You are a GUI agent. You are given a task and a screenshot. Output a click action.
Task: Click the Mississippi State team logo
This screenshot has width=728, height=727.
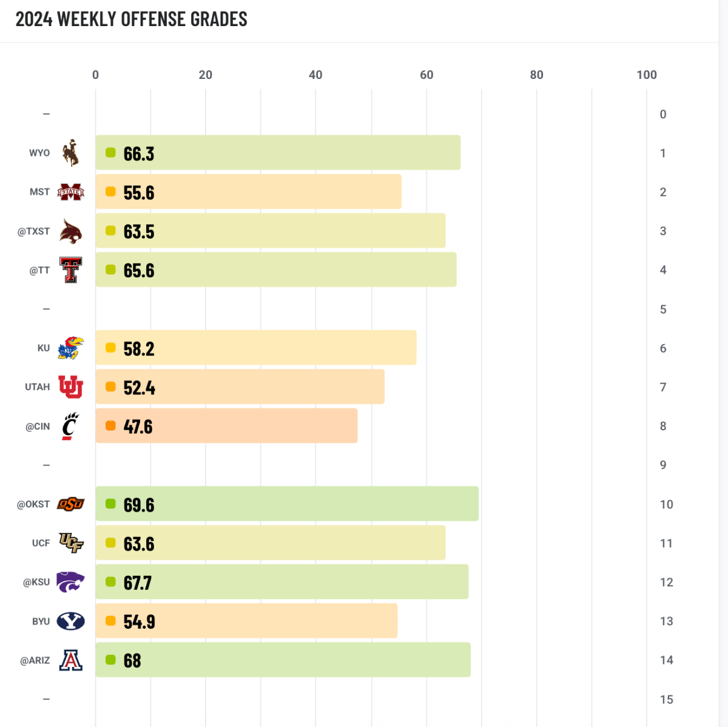70,192
